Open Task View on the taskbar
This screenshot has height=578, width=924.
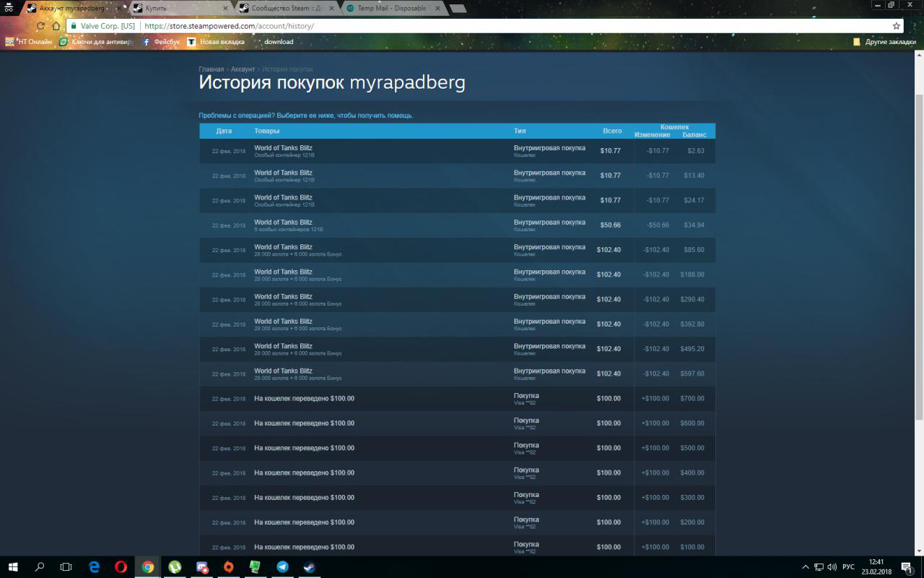coord(66,567)
